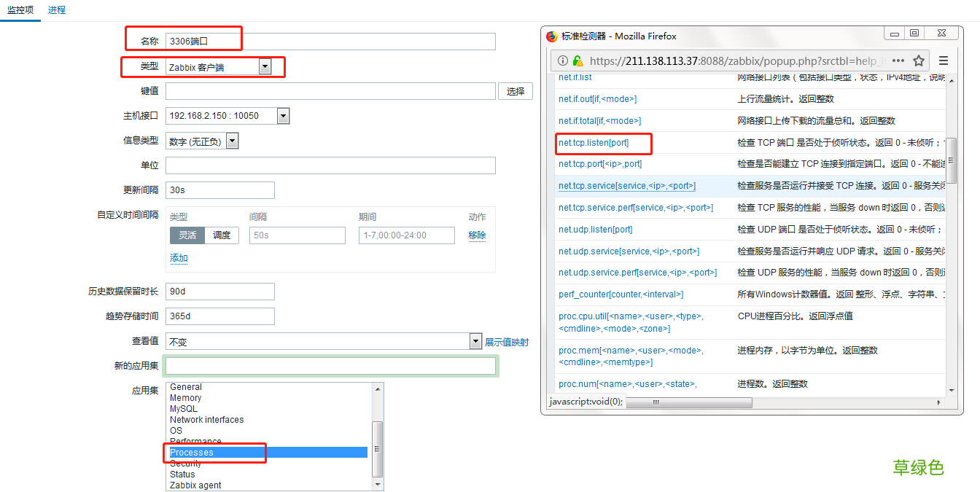The width and height of the screenshot is (980, 492).
Task: Open the Firefox hamburger menu in popup
Action: pos(943,60)
